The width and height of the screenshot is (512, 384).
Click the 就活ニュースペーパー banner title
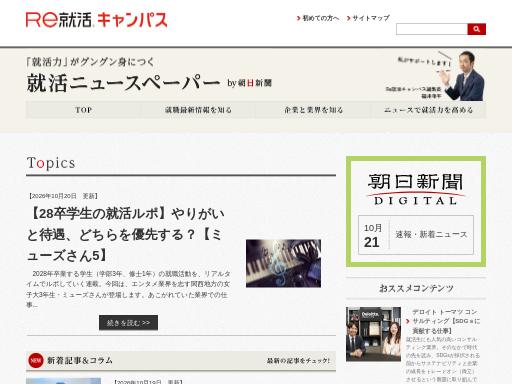123,83
